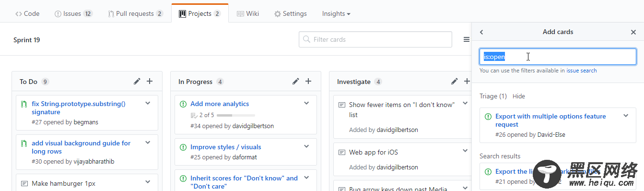Close the Add cards panel
This screenshot has width=644, height=191.
[633, 32]
